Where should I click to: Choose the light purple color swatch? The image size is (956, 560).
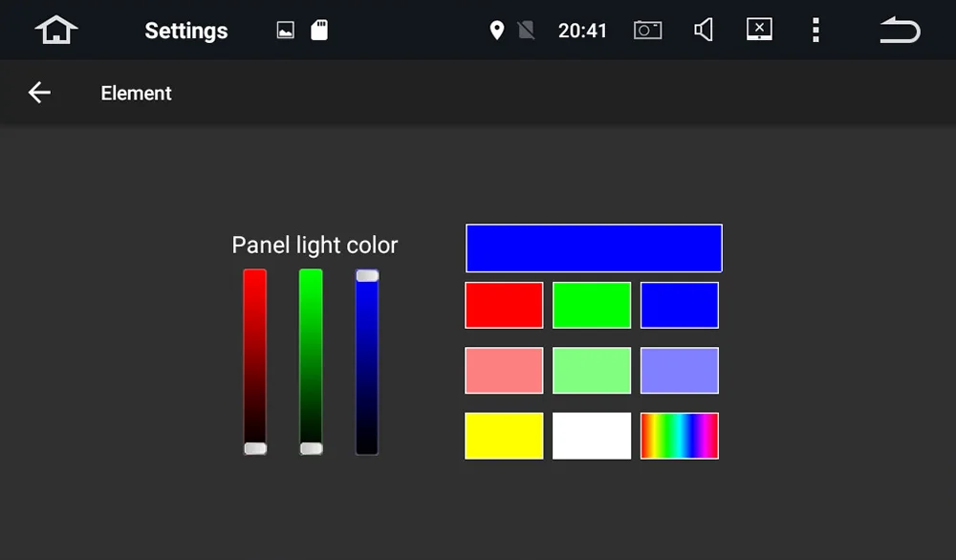(680, 371)
